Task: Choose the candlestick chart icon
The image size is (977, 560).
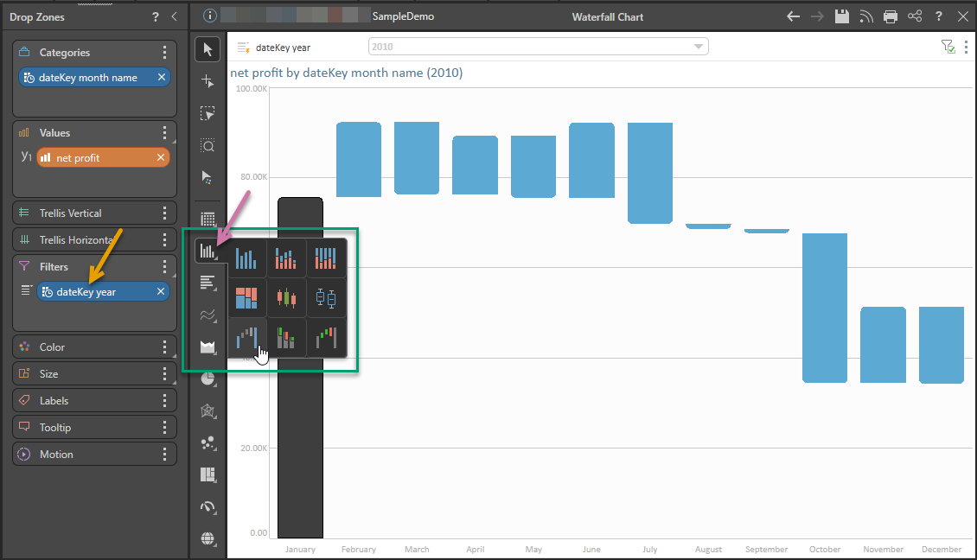Action: click(286, 298)
